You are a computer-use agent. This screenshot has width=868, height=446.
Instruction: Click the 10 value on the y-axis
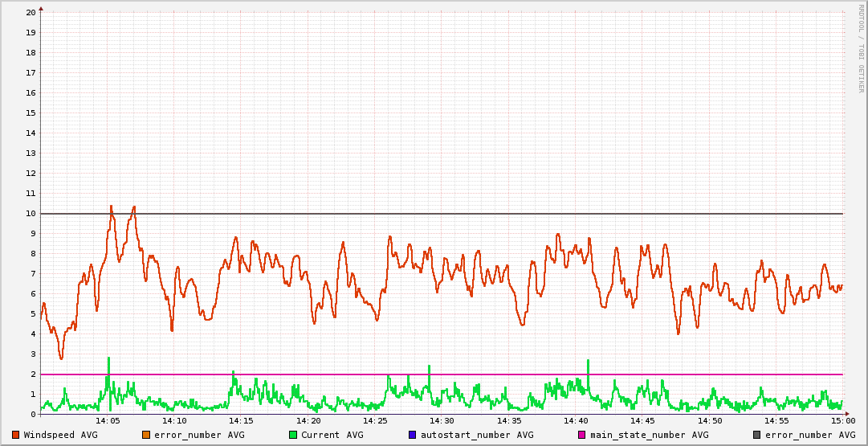pyautogui.click(x=31, y=214)
